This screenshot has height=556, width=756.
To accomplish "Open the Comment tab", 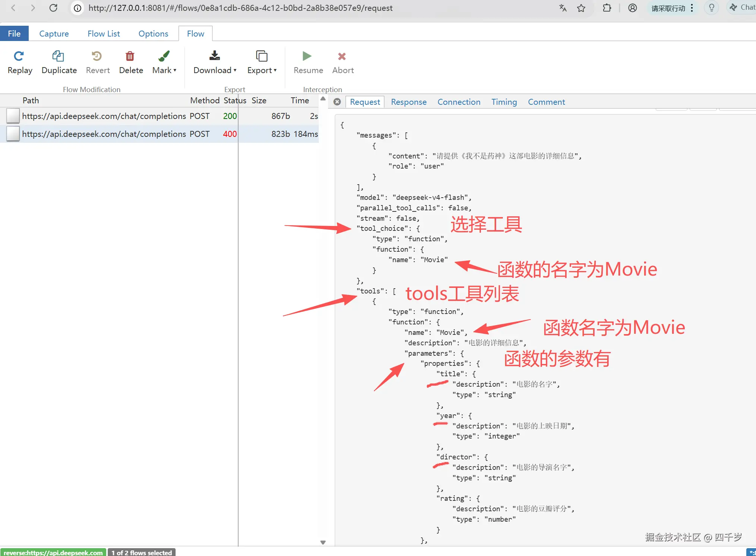I will click(546, 102).
